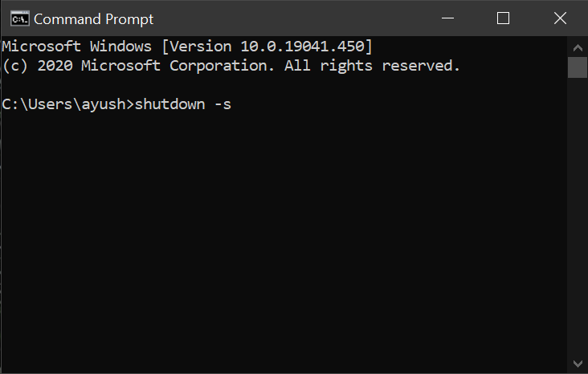
Task: Minimize the Command Prompt window
Action: tap(454, 18)
